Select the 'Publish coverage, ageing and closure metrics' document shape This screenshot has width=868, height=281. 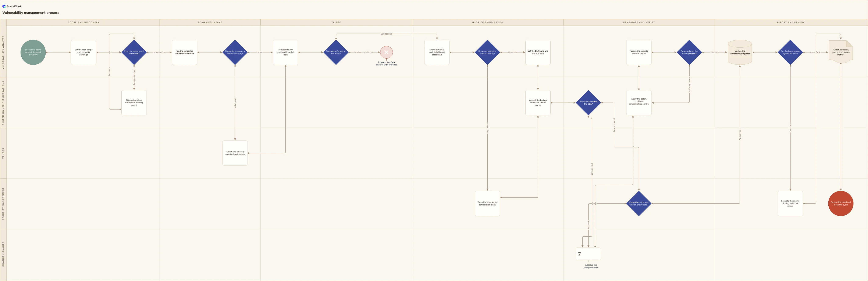coord(841,52)
